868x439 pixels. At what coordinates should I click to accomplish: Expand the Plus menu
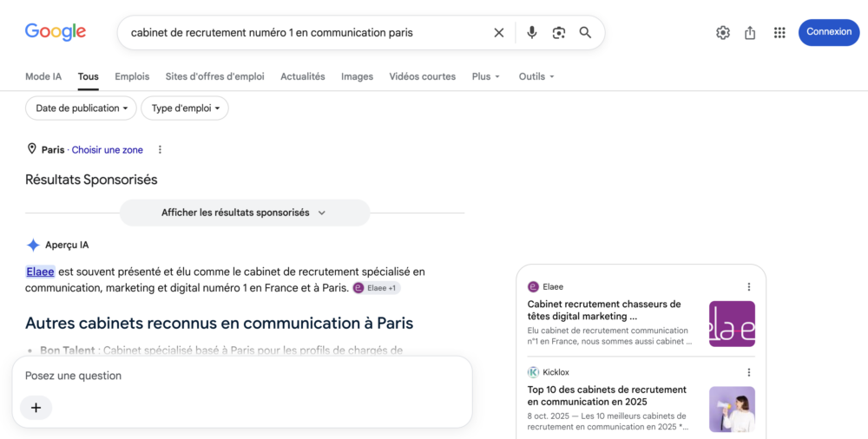(x=485, y=76)
